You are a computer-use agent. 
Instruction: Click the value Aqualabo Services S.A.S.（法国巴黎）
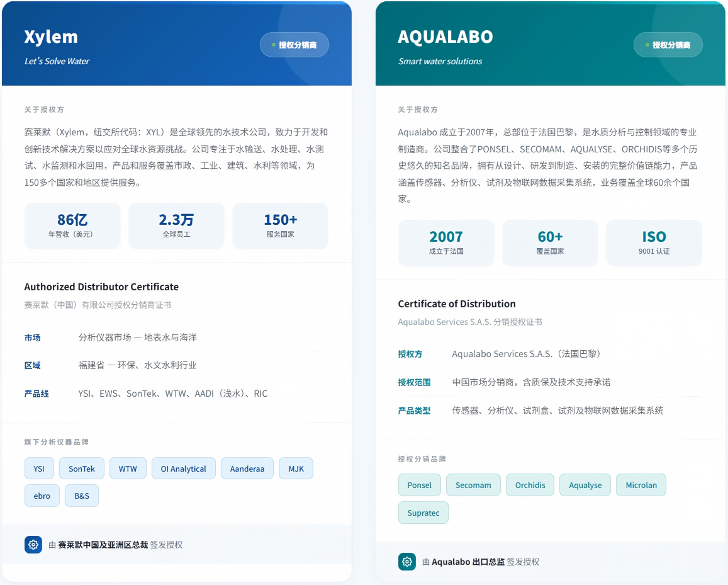(527, 354)
